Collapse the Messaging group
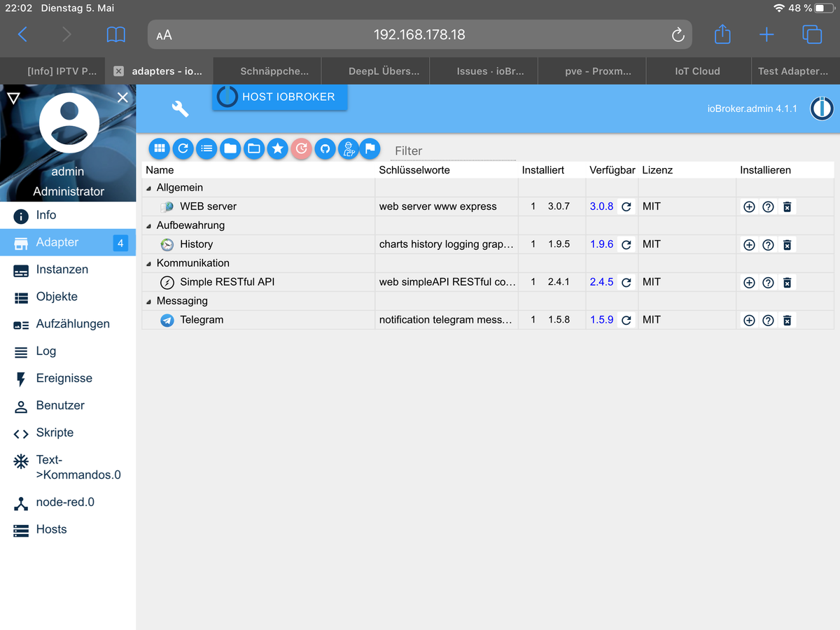This screenshot has height=630, width=840. (x=148, y=302)
